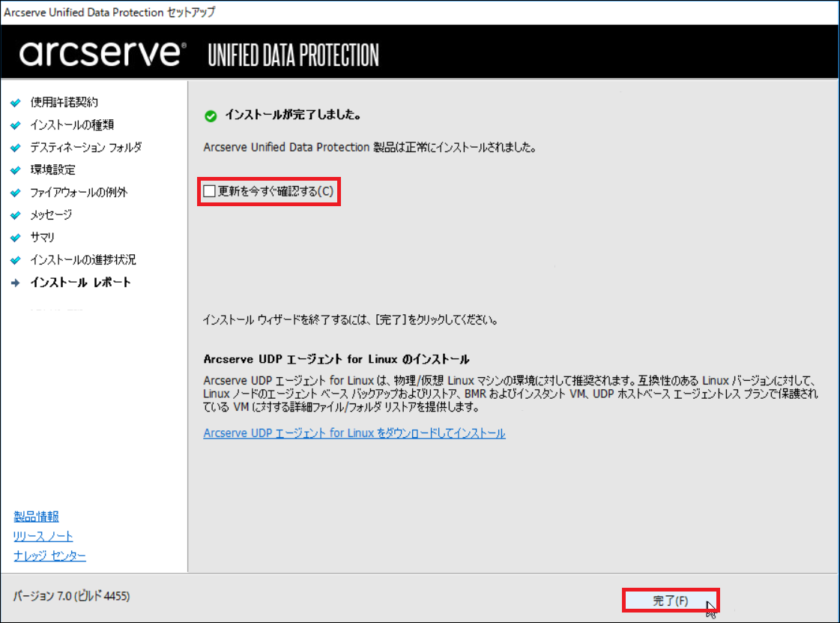Click the checkmark beside メッセージ
Screen dimensions: 840x623
pos(16,215)
